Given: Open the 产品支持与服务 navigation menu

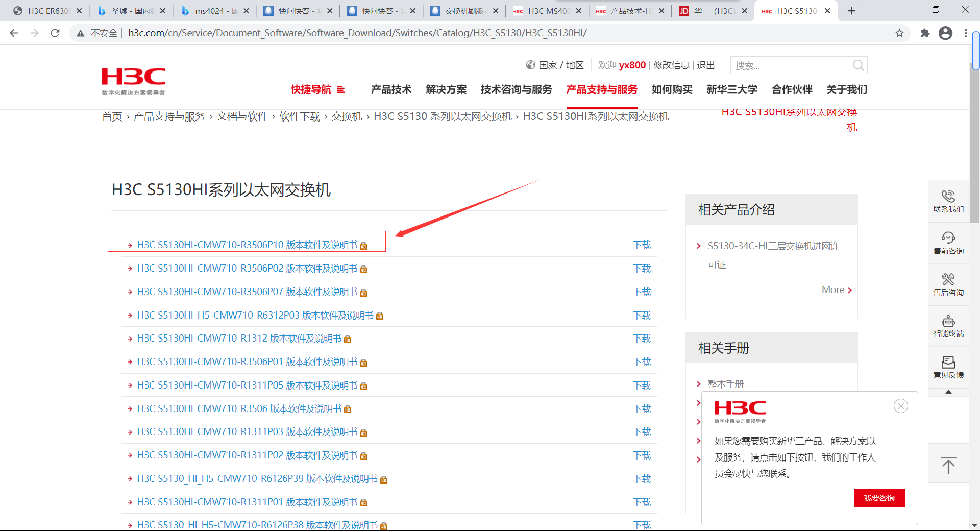Looking at the screenshot, I should coord(602,89).
